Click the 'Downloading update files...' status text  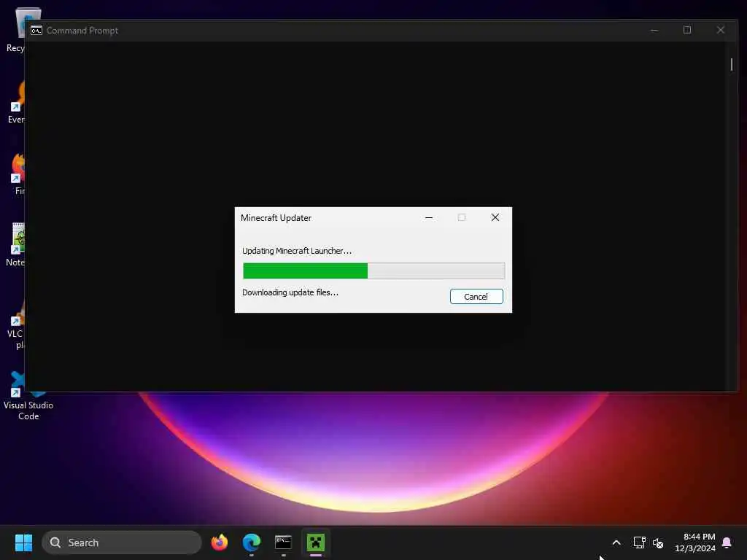290,292
